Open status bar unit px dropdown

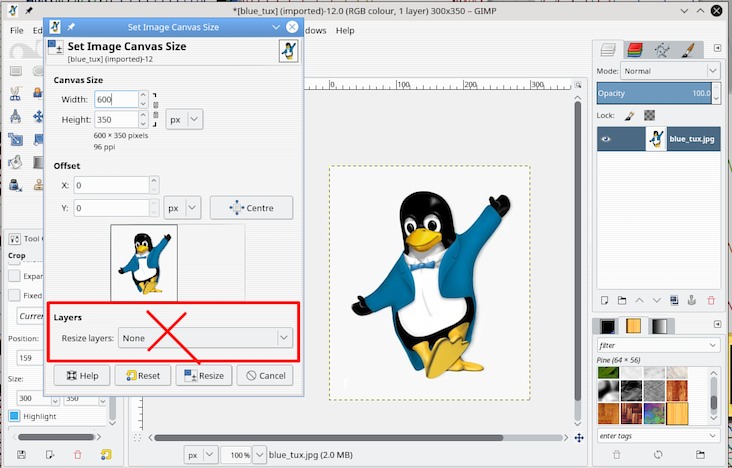coord(201,454)
